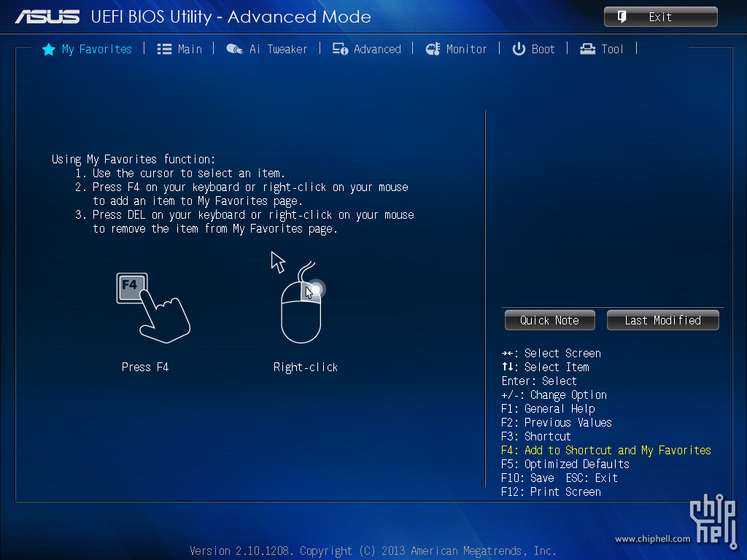Click the 'F3: Shortcut' hint

tap(536, 436)
